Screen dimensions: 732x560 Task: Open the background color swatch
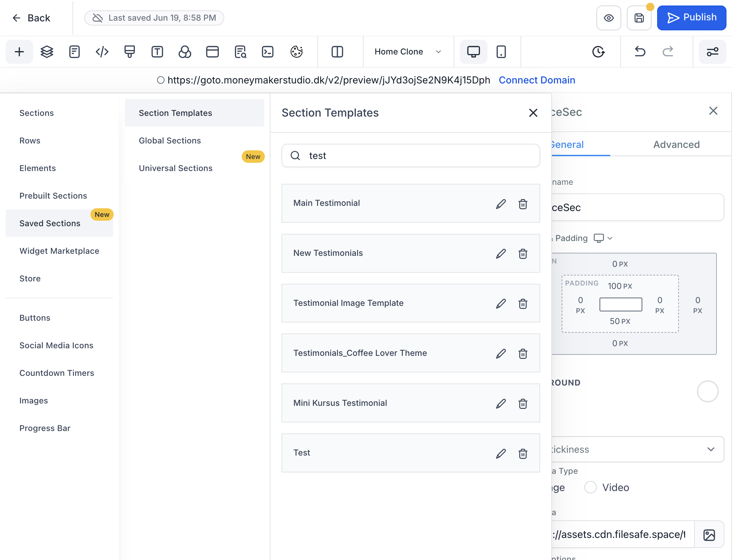click(708, 391)
